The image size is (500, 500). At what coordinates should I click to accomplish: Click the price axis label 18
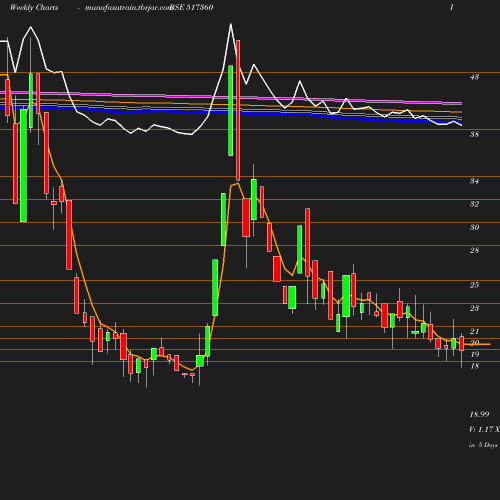pyautogui.click(x=474, y=366)
